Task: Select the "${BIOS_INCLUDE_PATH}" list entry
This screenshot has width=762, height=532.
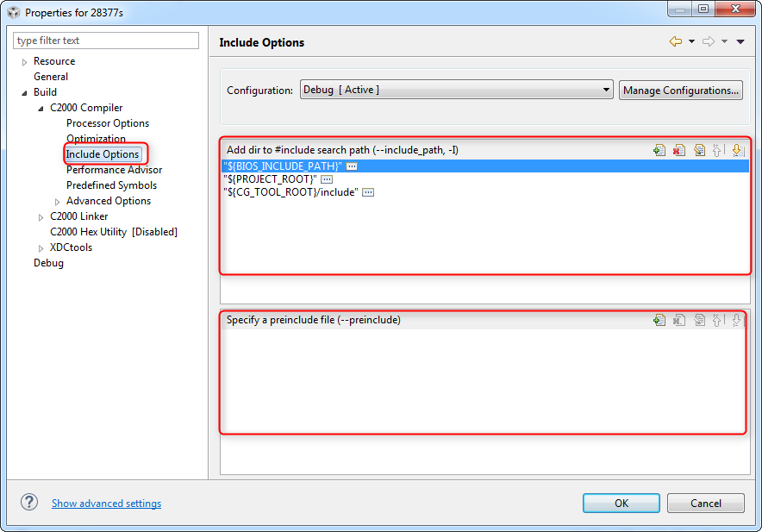Action: coord(485,166)
